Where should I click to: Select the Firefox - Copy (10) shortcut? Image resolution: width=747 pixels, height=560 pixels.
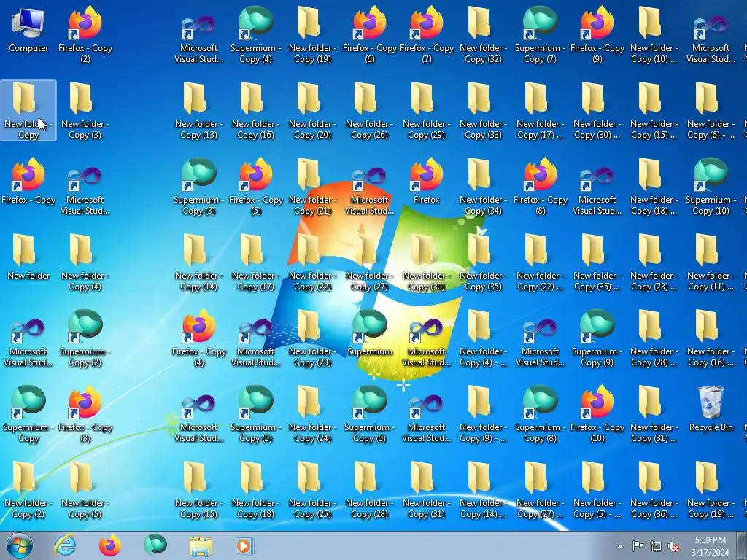(597, 414)
